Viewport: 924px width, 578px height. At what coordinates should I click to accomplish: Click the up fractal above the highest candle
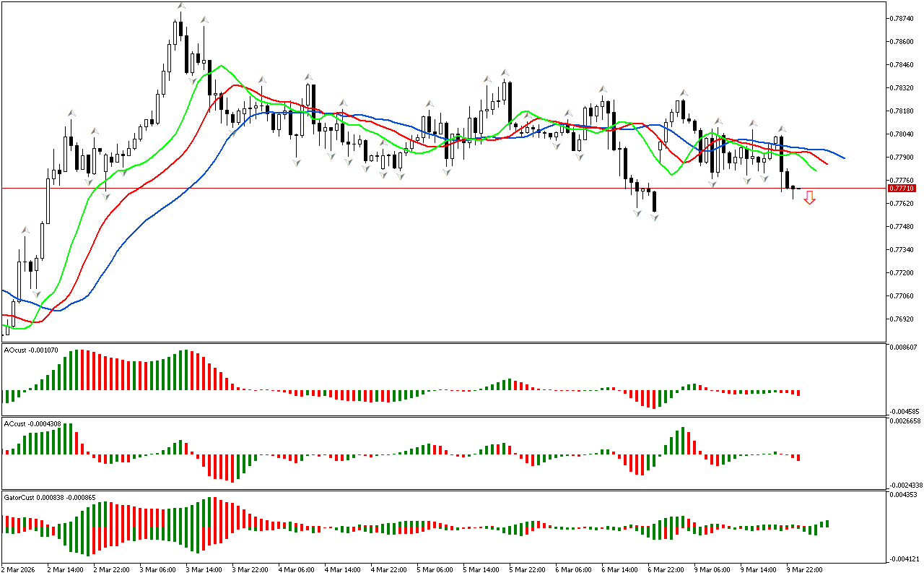click(x=181, y=6)
